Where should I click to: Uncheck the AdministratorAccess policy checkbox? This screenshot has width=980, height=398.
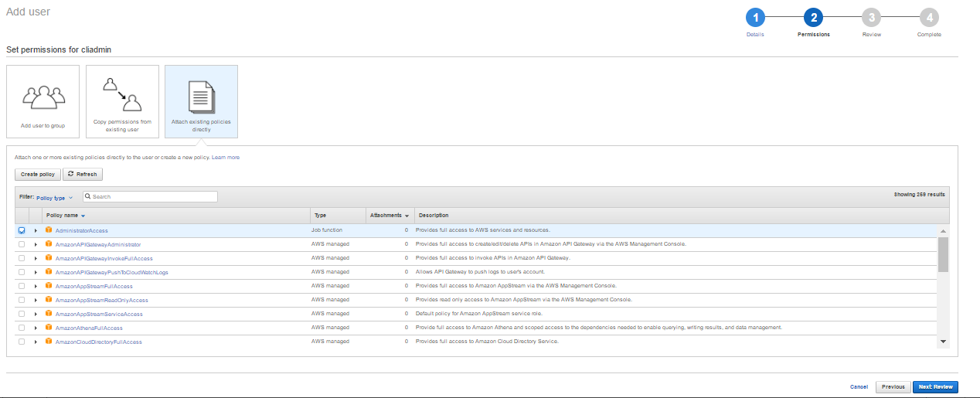pos(22,230)
